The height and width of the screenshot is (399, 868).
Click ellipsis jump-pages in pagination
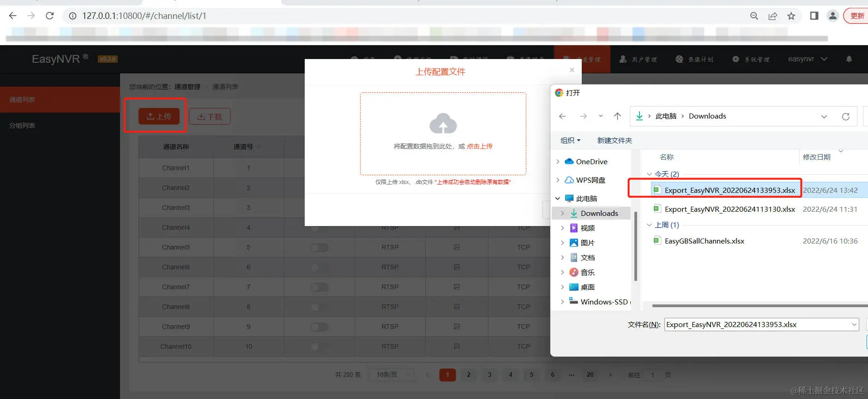pyautogui.click(x=572, y=375)
